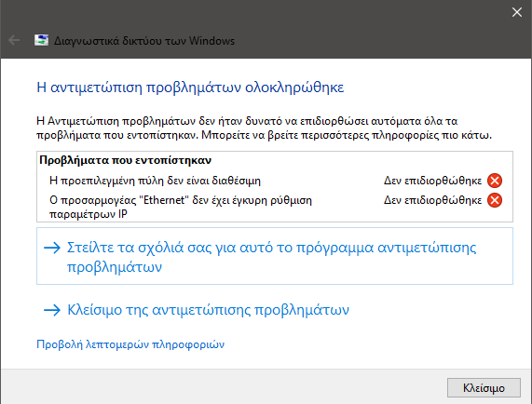Select Στείλτε τα σχόλιά σας για αυτό το πρόγραμμα
The width and height of the screenshot is (532, 404).
275,256
